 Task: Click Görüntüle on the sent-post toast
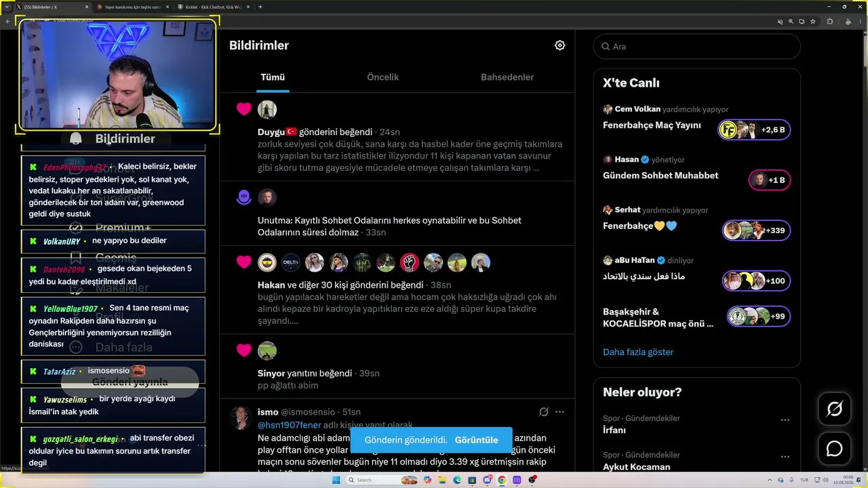click(477, 440)
